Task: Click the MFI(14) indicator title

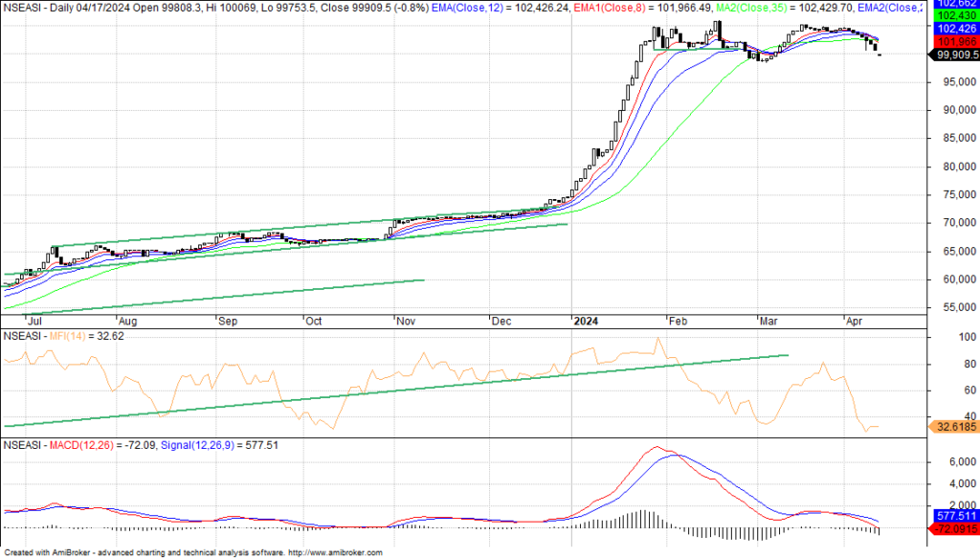Action: (62, 336)
